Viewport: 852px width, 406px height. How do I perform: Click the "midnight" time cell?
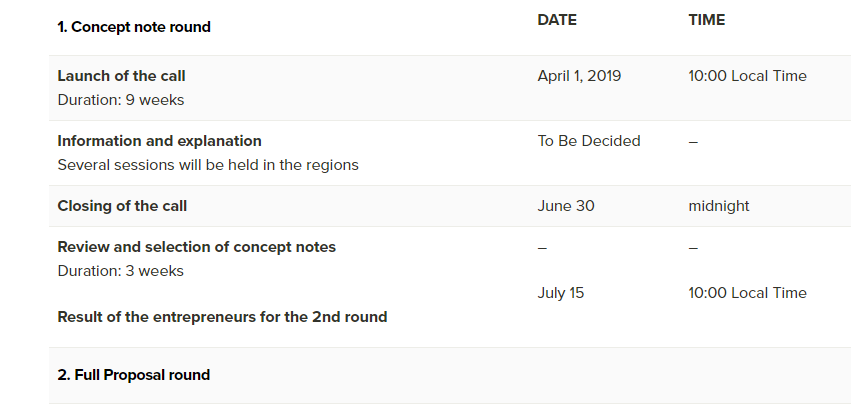point(719,206)
